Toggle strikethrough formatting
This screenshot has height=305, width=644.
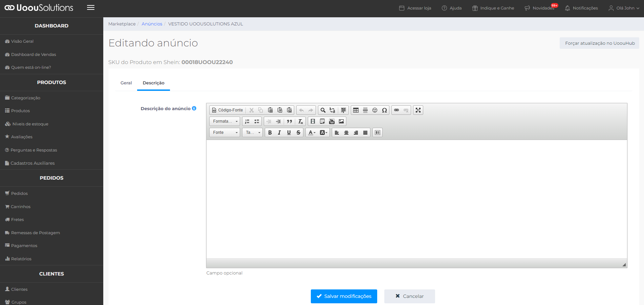(298, 133)
